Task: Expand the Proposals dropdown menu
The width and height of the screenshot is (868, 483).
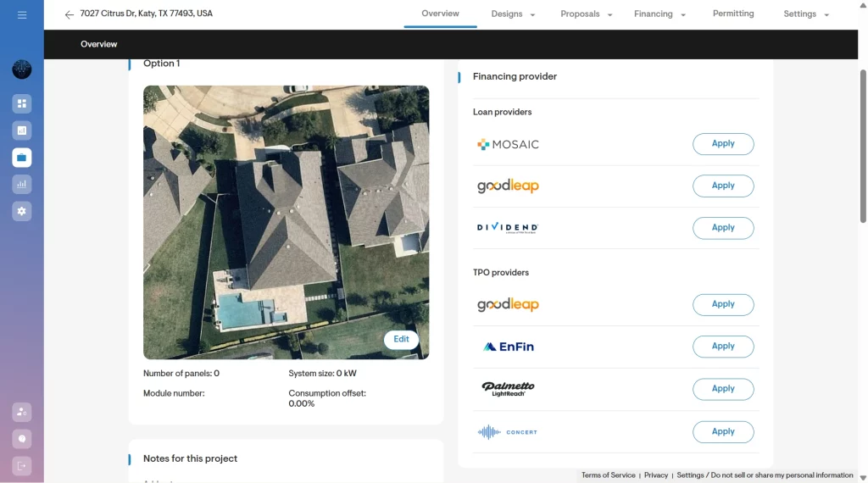Action: [586, 14]
